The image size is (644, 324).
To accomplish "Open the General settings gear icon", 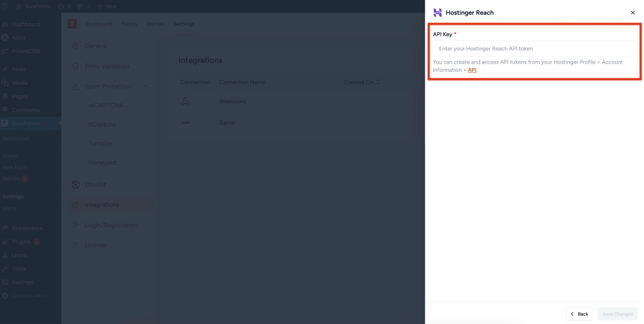I will (75, 46).
